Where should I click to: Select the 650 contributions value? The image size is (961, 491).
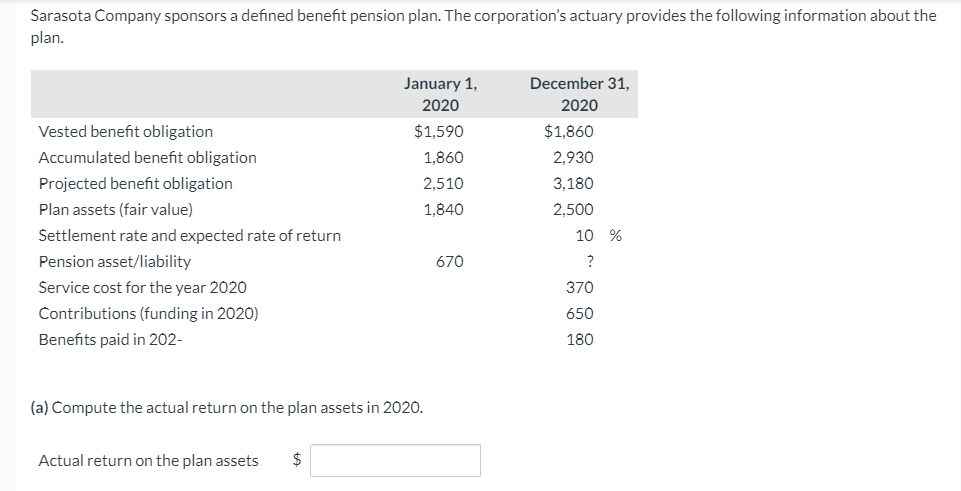tap(580, 313)
